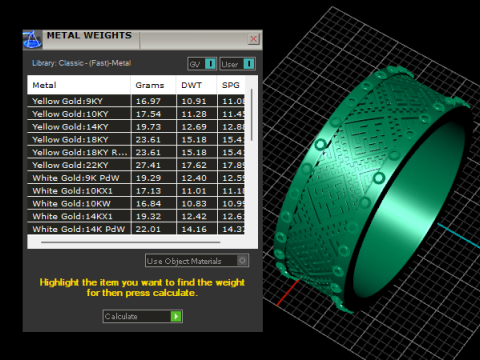Click DWT value 12.69
The image size is (480, 360).
click(194, 127)
